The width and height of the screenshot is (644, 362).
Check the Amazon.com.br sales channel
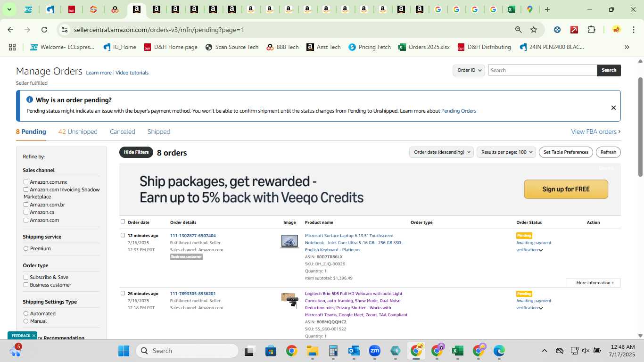(26, 205)
